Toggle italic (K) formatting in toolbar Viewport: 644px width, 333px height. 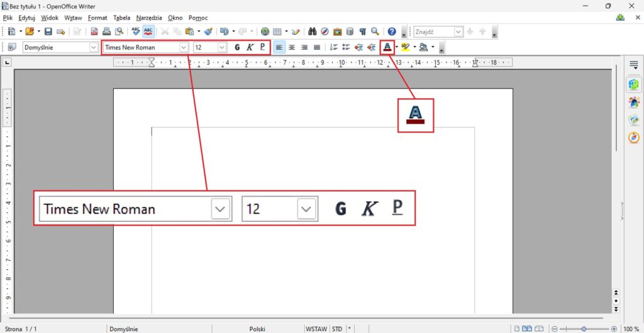(x=250, y=47)
